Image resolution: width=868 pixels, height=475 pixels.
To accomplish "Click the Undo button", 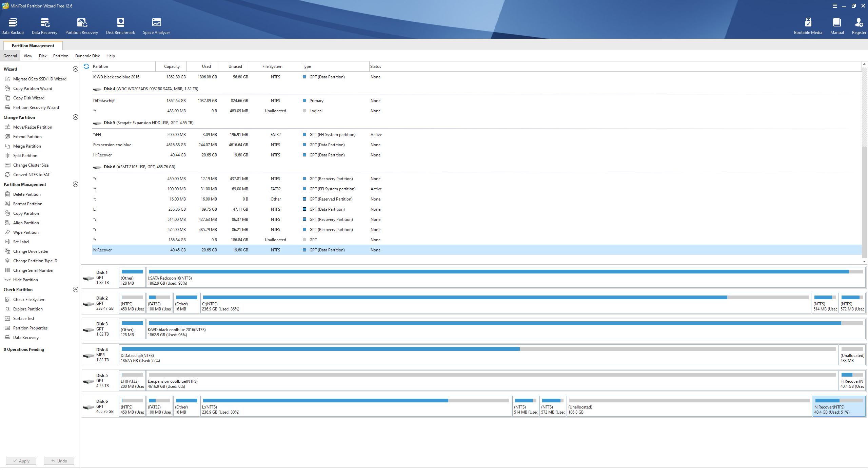I will pyautogui.click(x=59, y=461).
